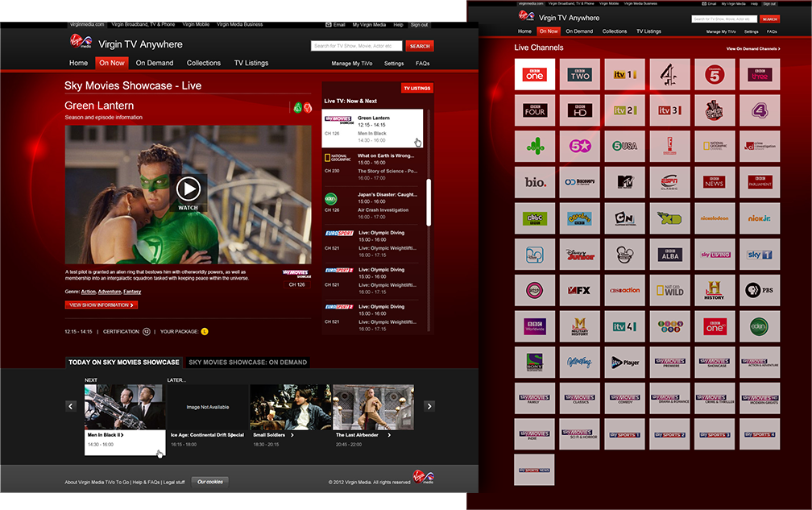Open Home tab in left window

coord(79,63)
